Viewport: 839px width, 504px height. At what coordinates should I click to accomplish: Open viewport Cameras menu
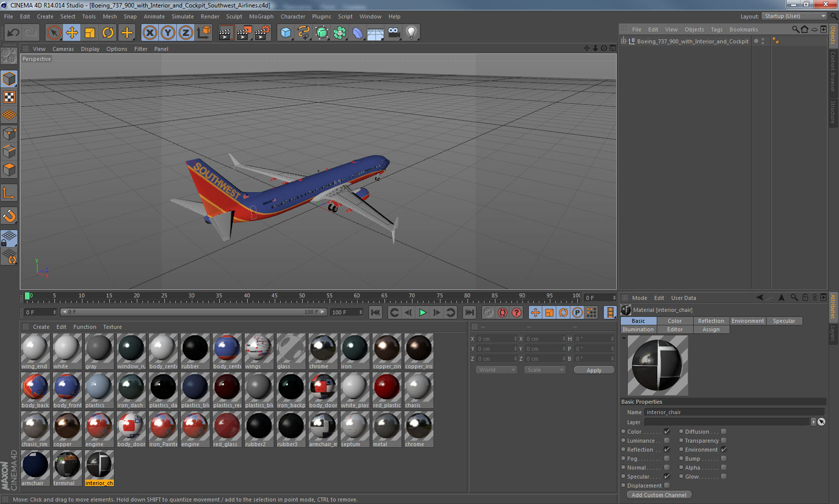pyautogui.click(x=63, y=49)
